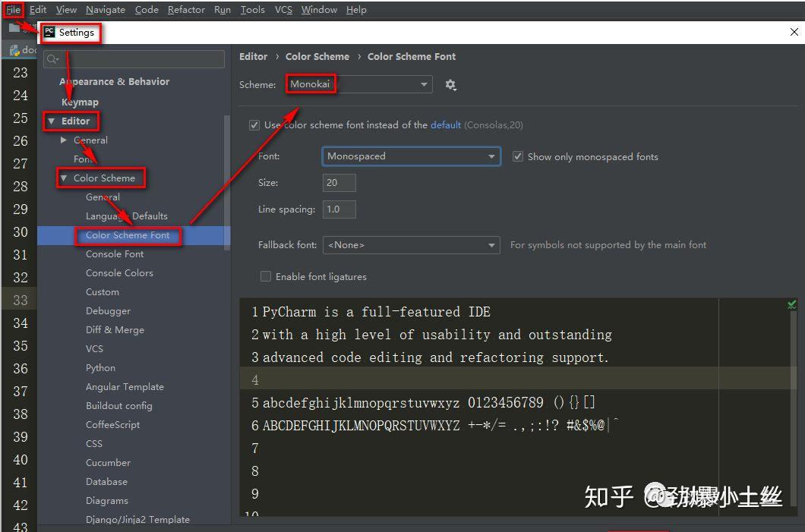Click in the settings search field

(x=134, y=59)
